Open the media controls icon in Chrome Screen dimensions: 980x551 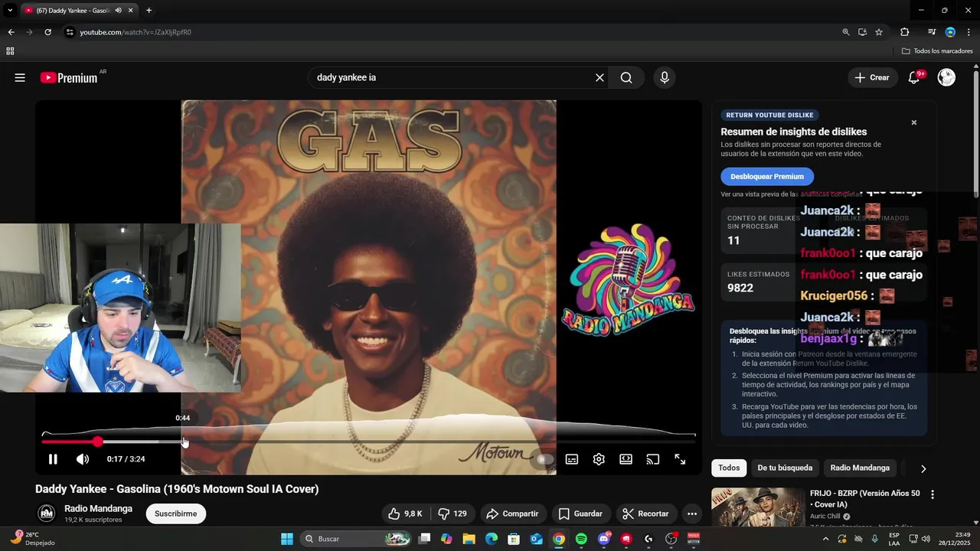pyautogui.click(x=932, y=32)
